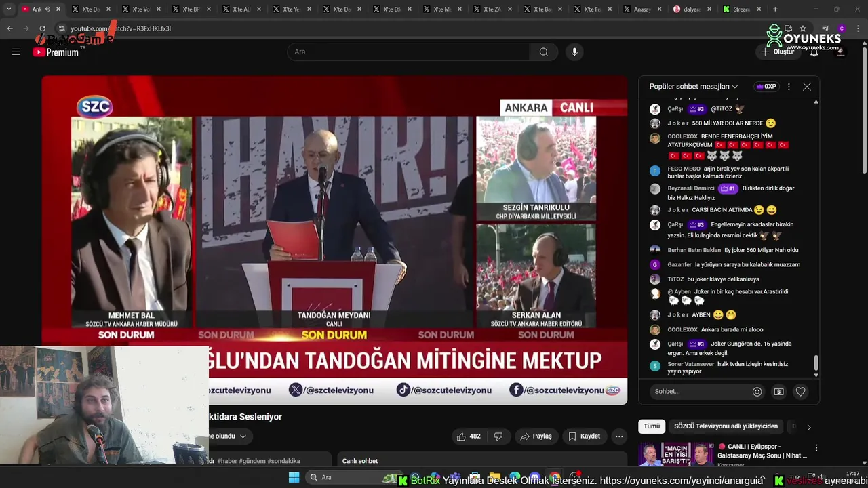This screenshot has height=488, width=868.
Task: Dislike the video
Action: point(498,436)
